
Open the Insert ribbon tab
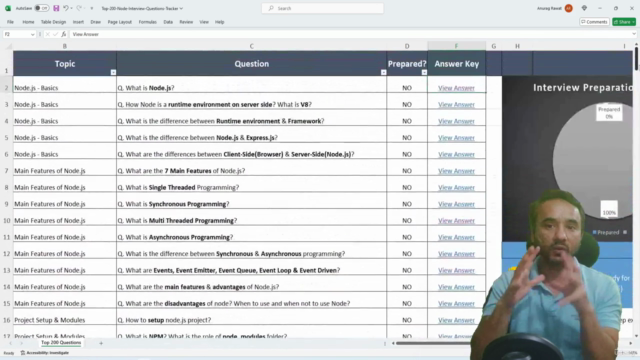coord(78,22)
